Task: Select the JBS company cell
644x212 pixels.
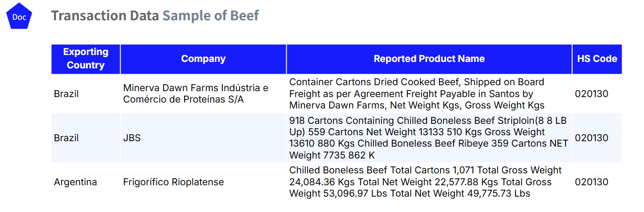Action: pyautogui.click(x=132, y=138)
